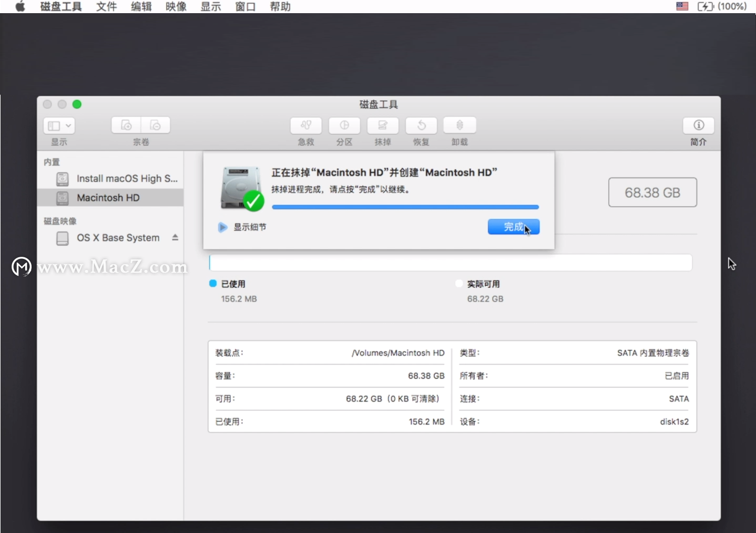Expand 显示细节 disclosure triangle
The image size is (756, 533).
222,227
